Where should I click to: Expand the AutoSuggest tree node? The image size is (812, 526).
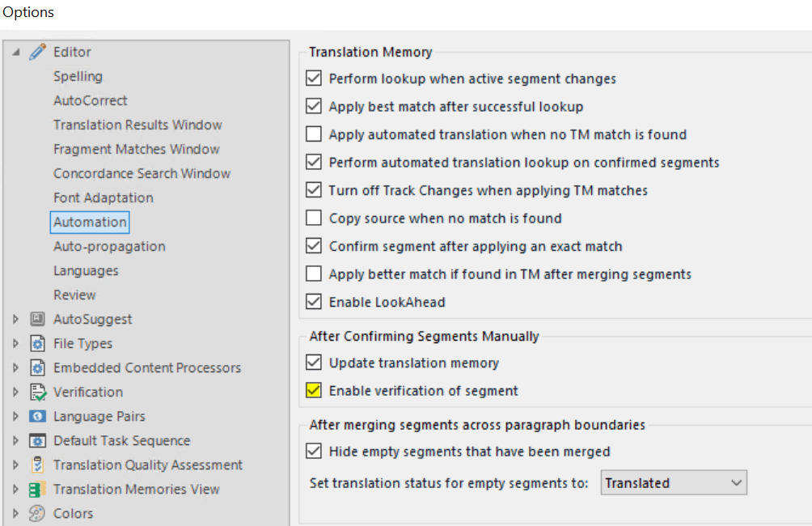(x=15, y=319)
